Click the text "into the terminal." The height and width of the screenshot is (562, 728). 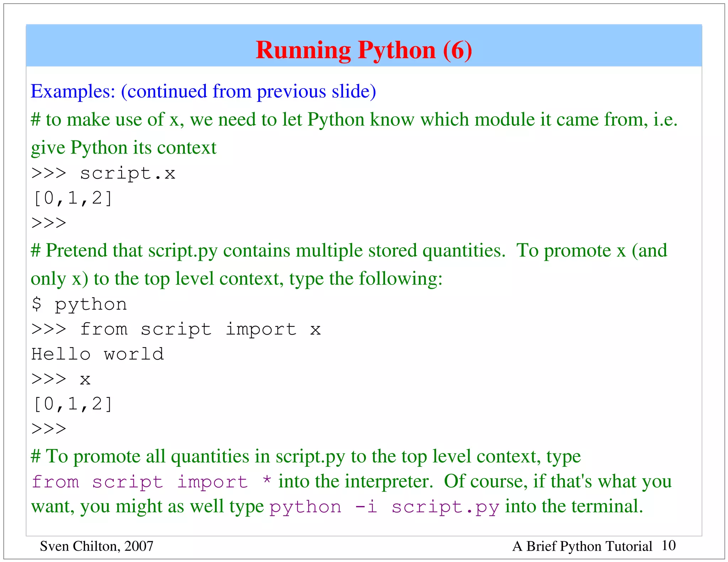574,507
